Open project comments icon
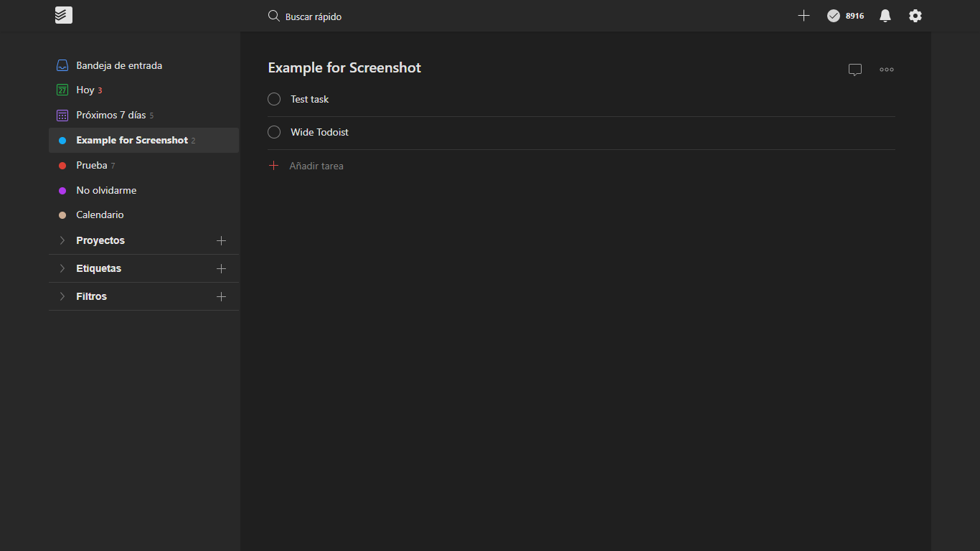The height and width of the screenshot is (551, 980). coord(854,69)
